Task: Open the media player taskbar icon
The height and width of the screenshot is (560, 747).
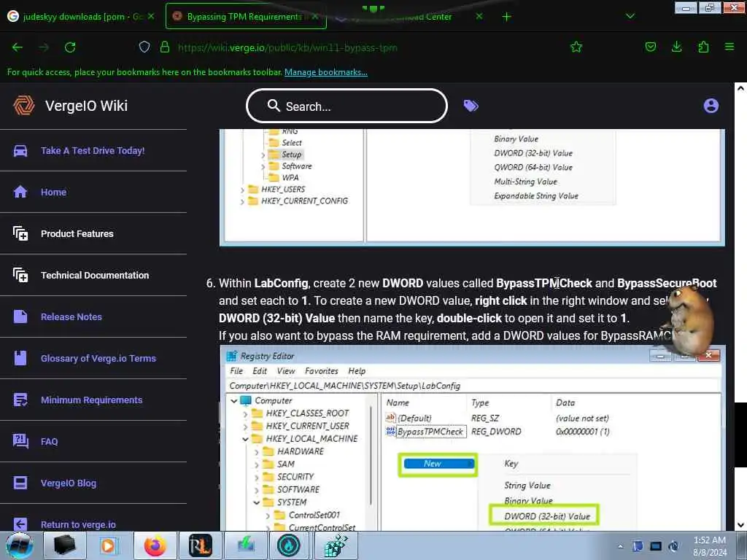Action: click(108, 545)
